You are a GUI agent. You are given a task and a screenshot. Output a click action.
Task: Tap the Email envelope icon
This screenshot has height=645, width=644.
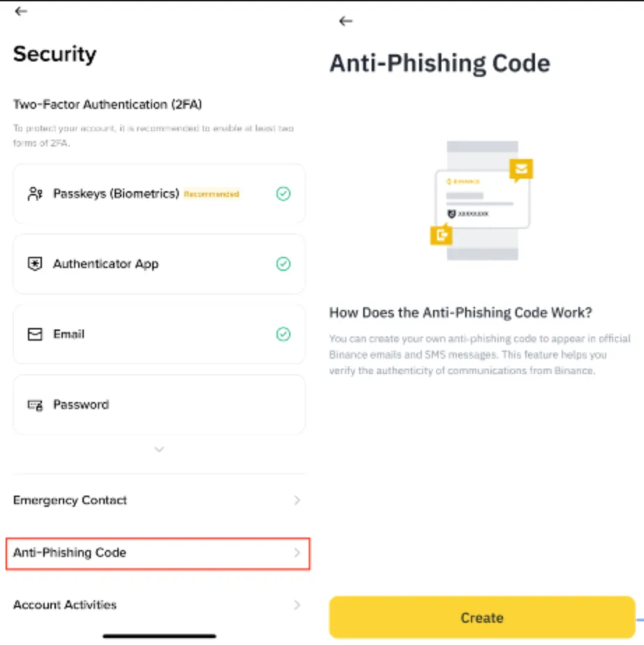pyautogui.click(x=35, y=334)
